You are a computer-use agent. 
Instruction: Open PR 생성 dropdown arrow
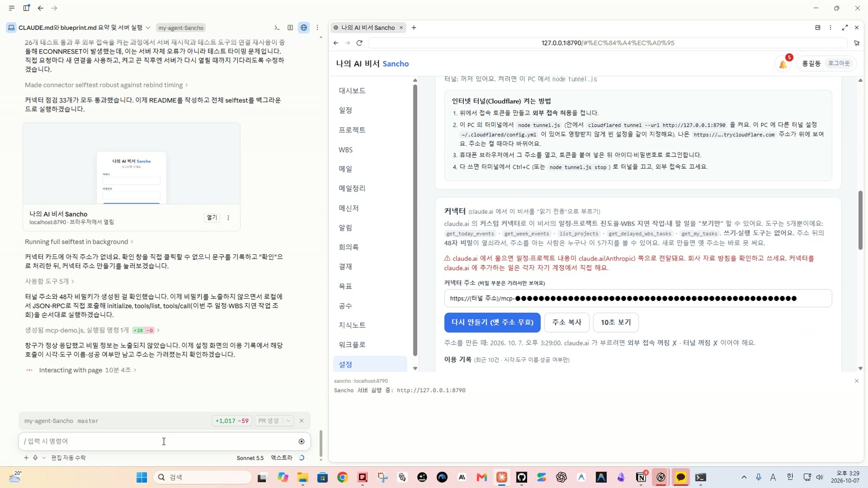pos(288,421)
